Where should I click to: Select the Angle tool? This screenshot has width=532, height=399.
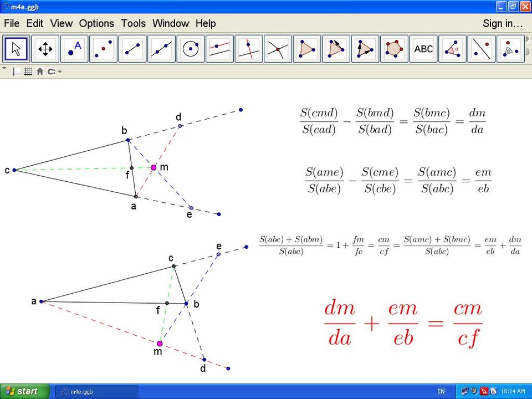[452, 49]
